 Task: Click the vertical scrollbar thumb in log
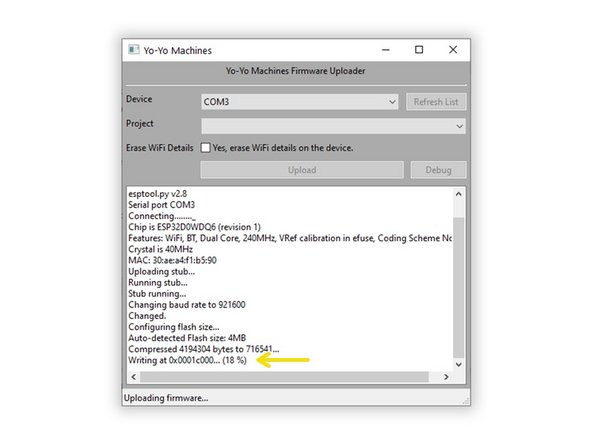[459, 288]
